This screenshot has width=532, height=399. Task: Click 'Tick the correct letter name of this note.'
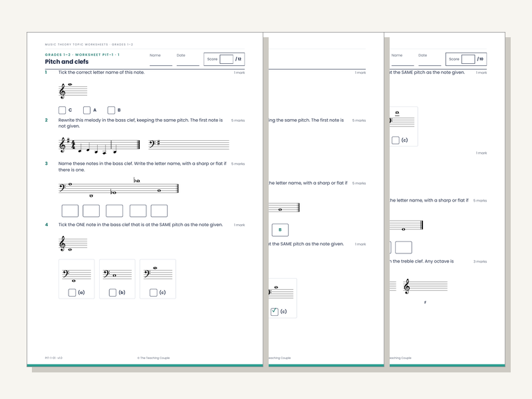(x=102, y=72)
